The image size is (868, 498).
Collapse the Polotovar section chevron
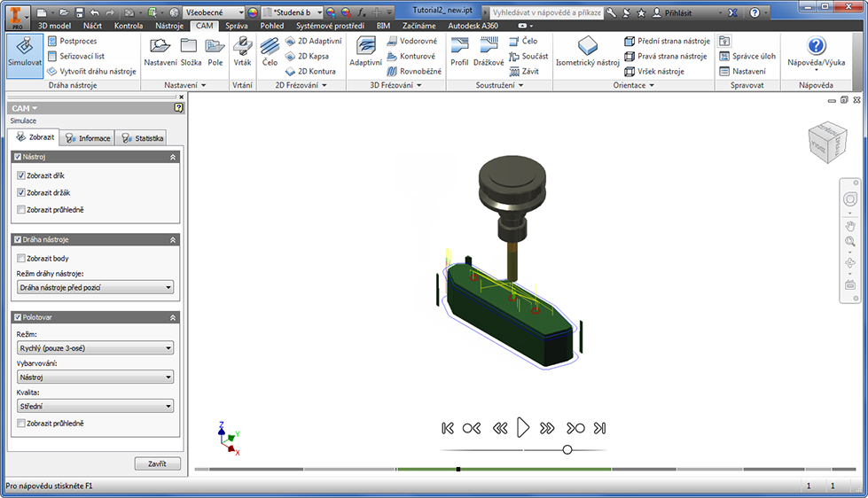point(173,317)
